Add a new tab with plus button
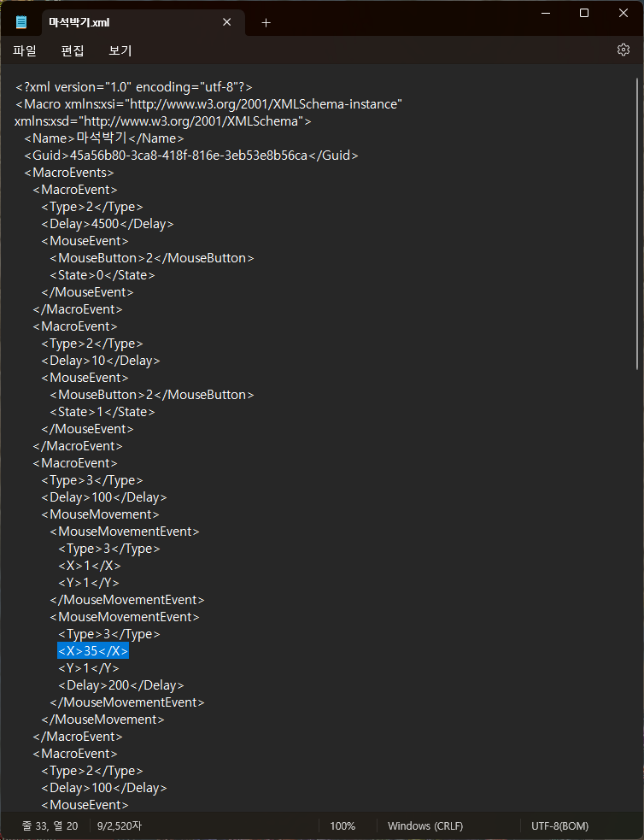Image resolution: width=644 pixels, height=840 pixels. (x=266, y=22)
